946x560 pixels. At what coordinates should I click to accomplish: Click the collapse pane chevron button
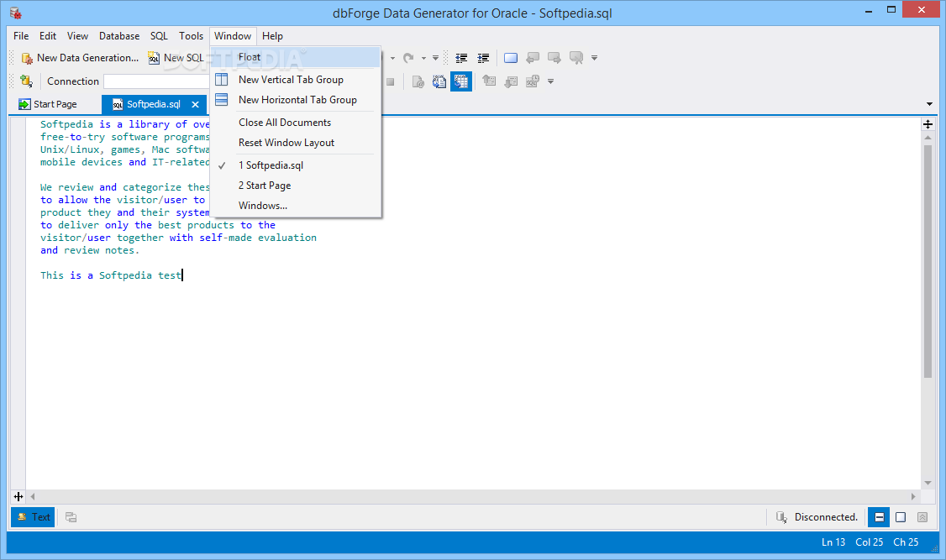[x=922, y=517]
